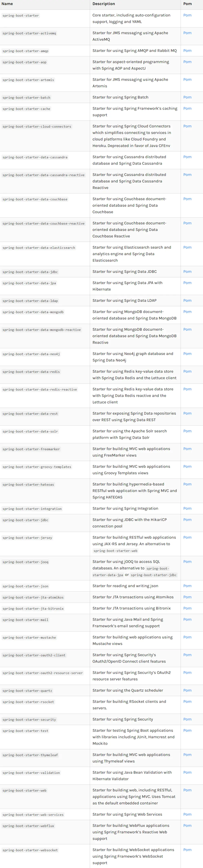The height and width of the screenshot is (868, 203).
Task: Open Pom link for spring-boot-starter-data-couchbase-reactive
Action: [x=187, y=223]
